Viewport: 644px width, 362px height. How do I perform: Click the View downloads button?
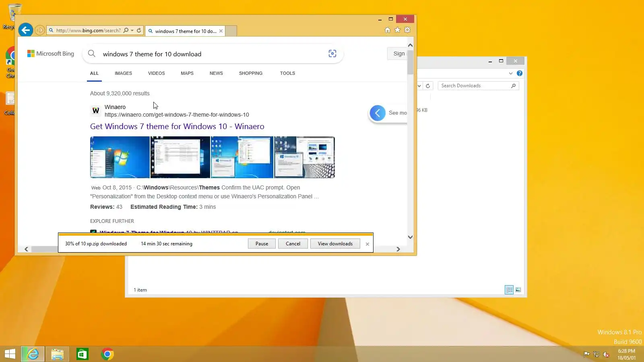pyautogui.click(x=335, y=244)
